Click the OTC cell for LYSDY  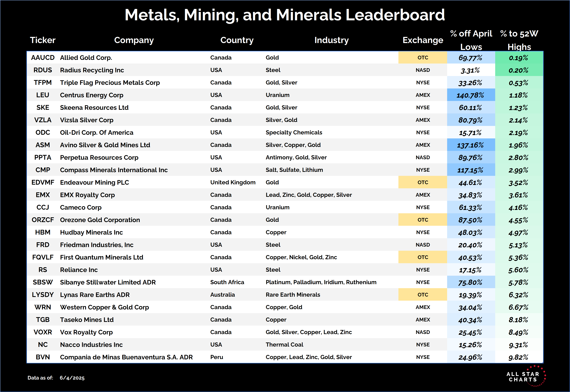(423, 295)
